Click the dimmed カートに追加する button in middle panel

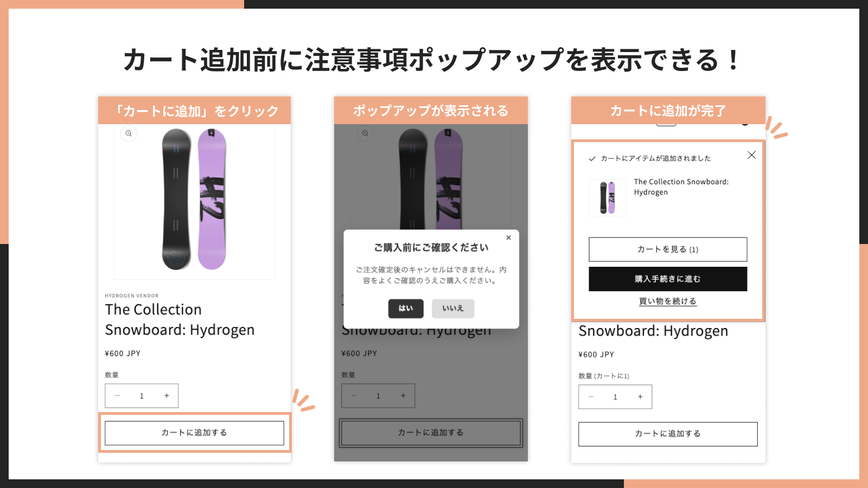pos(431,433)
